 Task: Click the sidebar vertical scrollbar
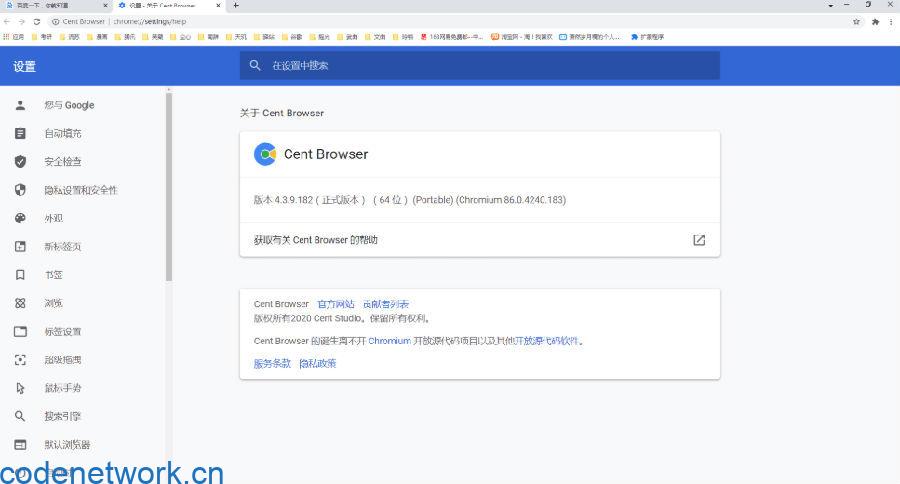click(x=169, y=187)
